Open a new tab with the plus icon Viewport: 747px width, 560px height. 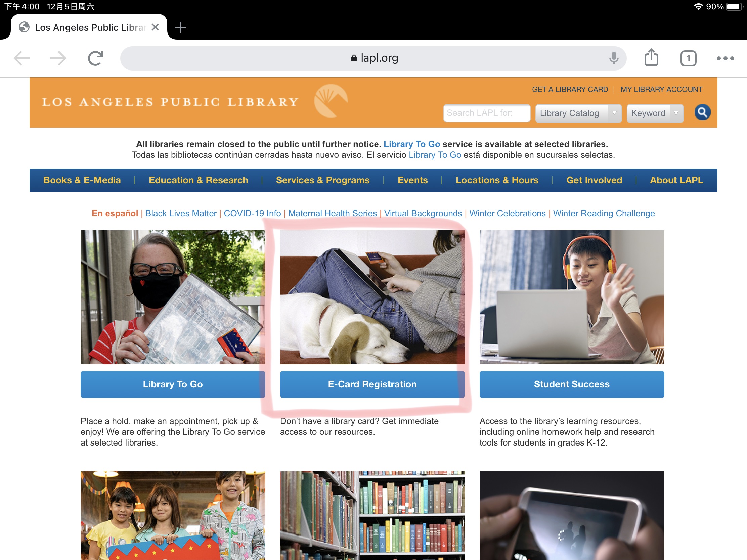(181, 27)
